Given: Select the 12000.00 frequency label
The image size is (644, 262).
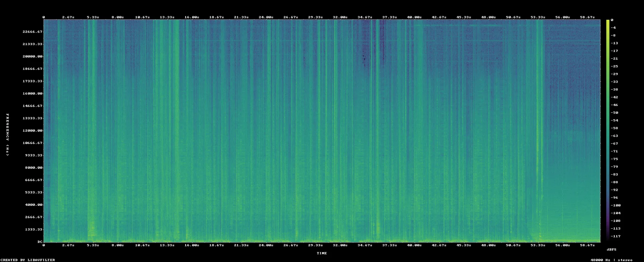Looking at the screenshot, I should (x=33, y=131).
